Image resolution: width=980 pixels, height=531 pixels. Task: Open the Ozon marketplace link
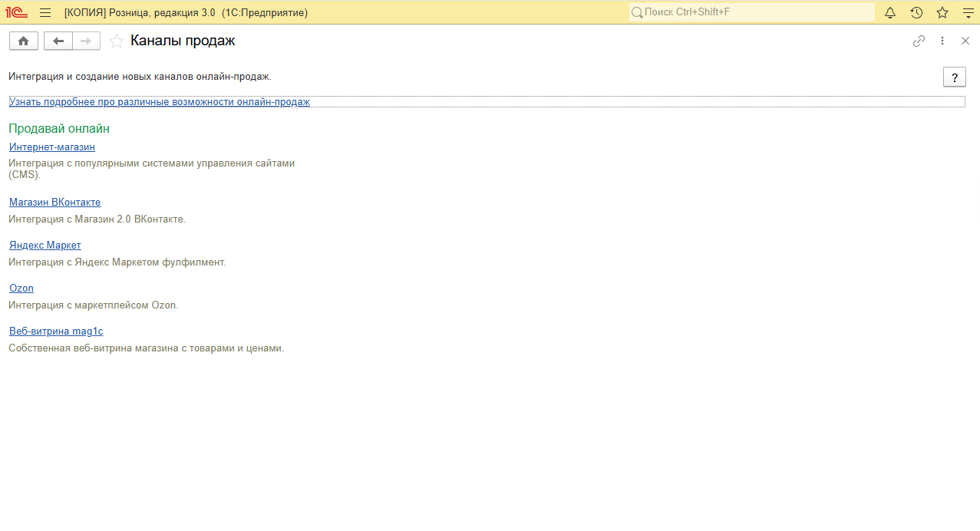tap(21, 288)
